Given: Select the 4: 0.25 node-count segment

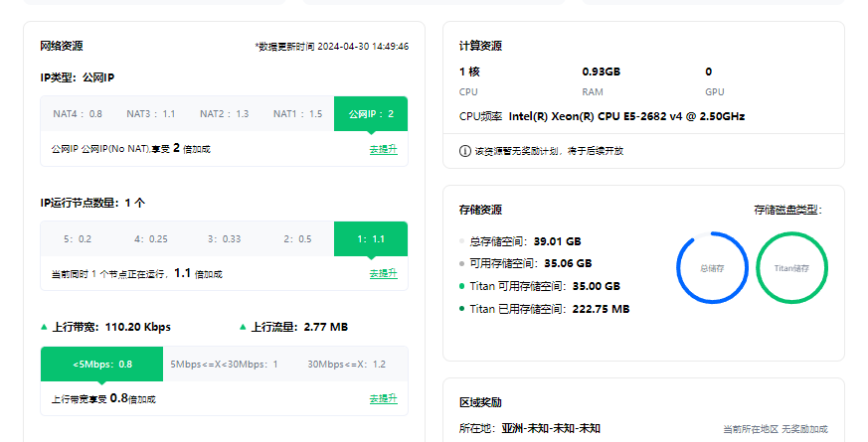Looking at the screenshot, I should [150, 239].
